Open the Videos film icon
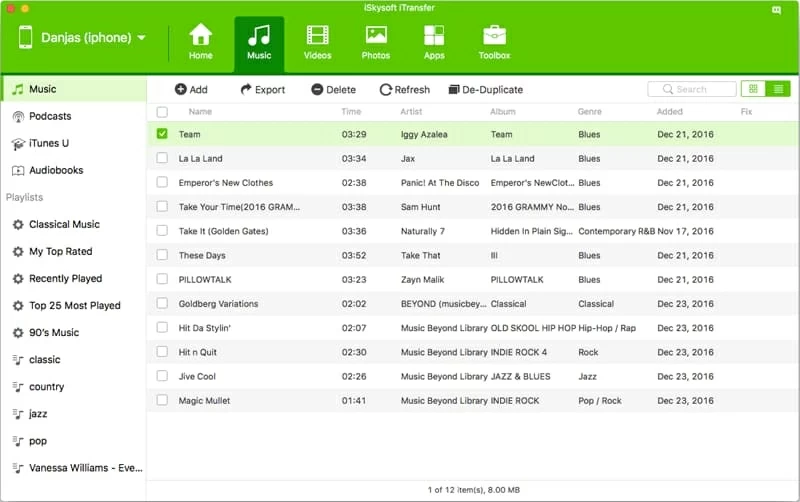This screenshot has width=800, height=502. [x=318, y=37]
